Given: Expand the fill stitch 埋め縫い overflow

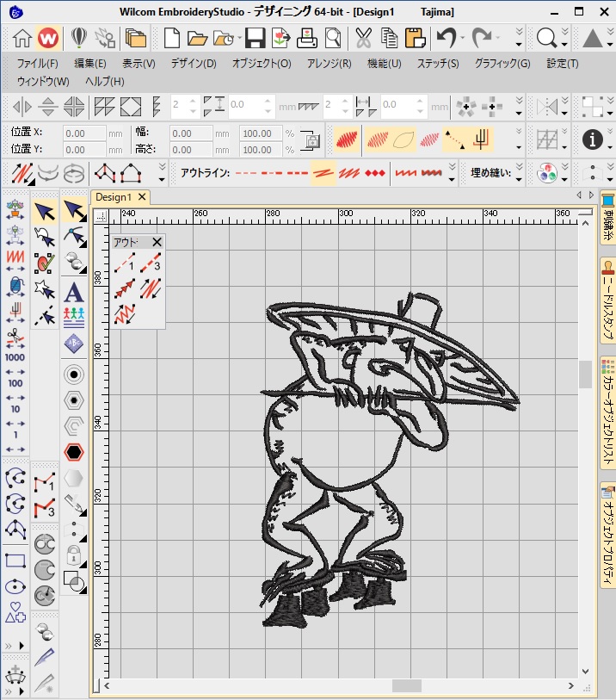Looking at the screenshot, I should [519, 173].
